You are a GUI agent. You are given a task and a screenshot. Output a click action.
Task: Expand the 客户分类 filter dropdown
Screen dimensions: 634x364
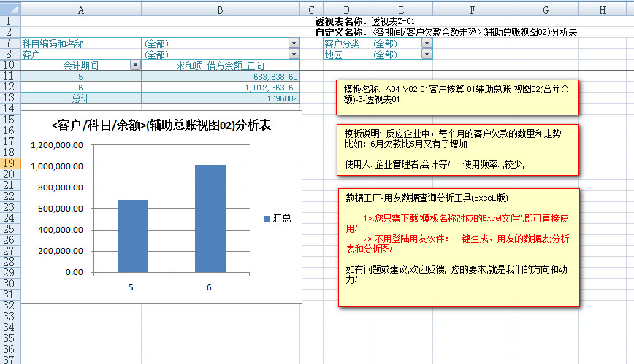tap(427, 44)
